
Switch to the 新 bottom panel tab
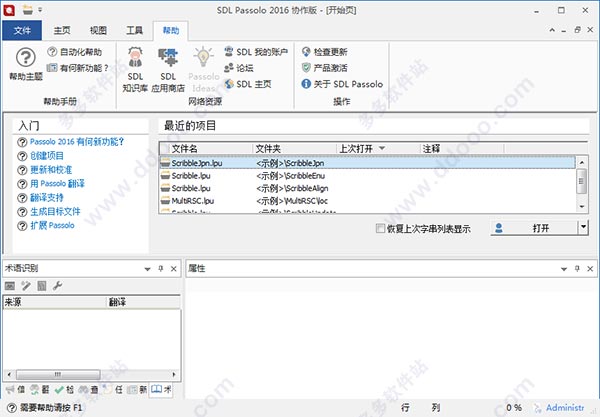tap(137, 389)
